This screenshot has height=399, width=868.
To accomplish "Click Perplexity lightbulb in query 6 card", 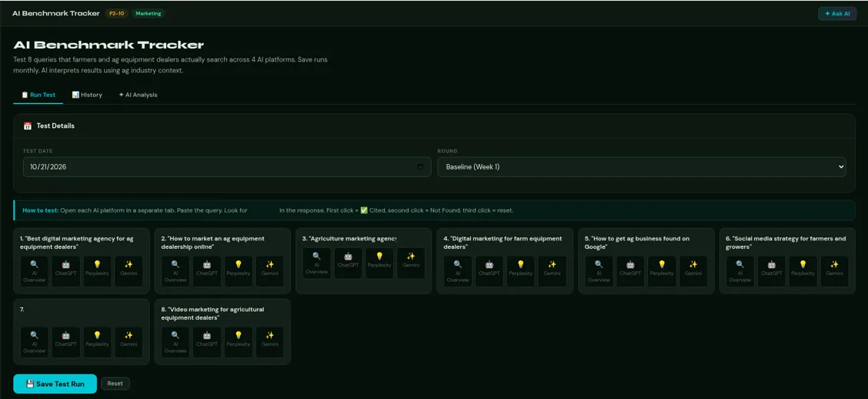I will 803,264.
